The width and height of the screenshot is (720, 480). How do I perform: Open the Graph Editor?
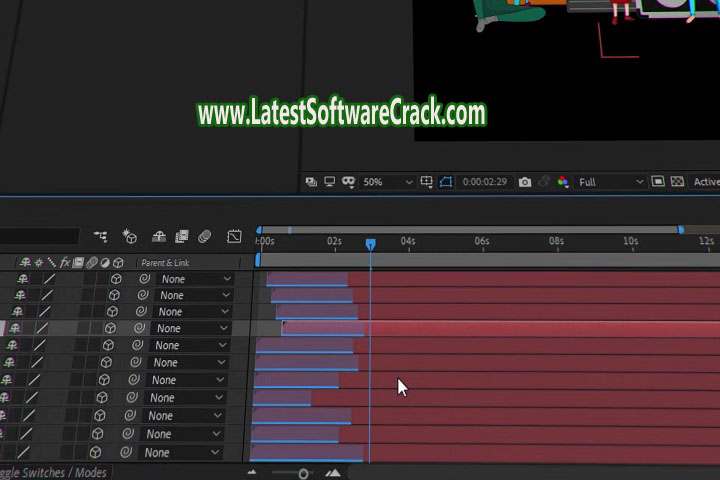click(x=234, y=237)
